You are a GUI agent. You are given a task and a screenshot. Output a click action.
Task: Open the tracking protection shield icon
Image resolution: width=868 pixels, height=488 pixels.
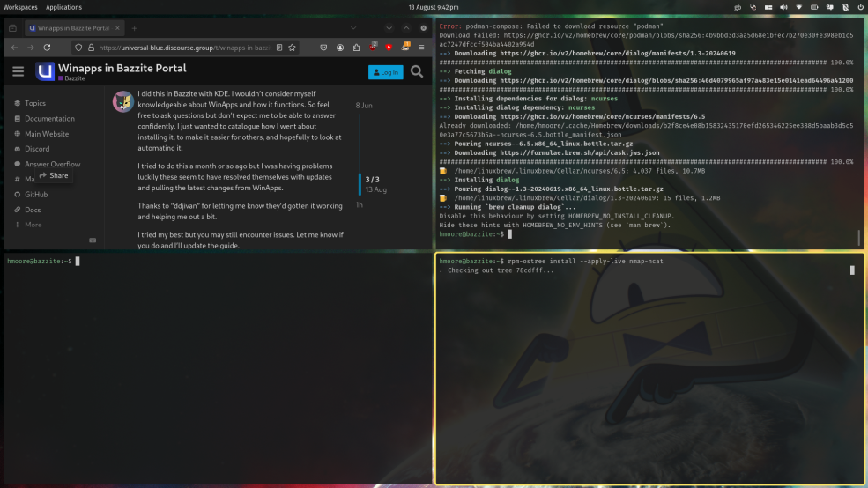point(78,48)
